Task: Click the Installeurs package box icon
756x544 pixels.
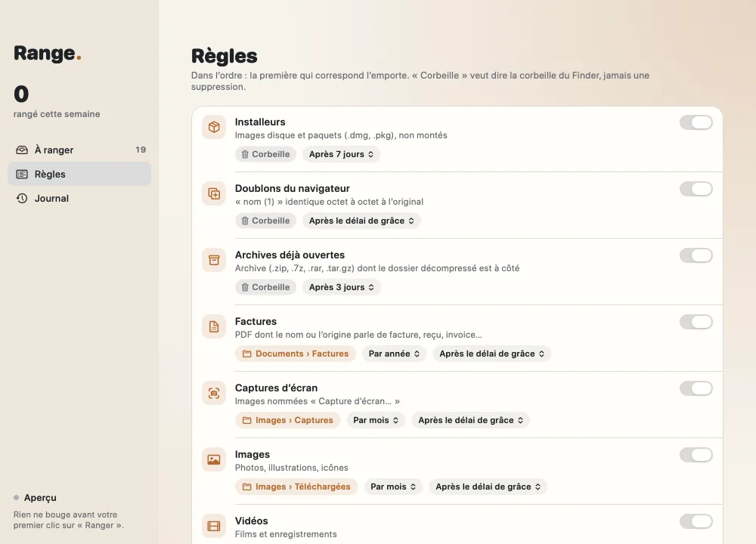Action: (214, 127)
